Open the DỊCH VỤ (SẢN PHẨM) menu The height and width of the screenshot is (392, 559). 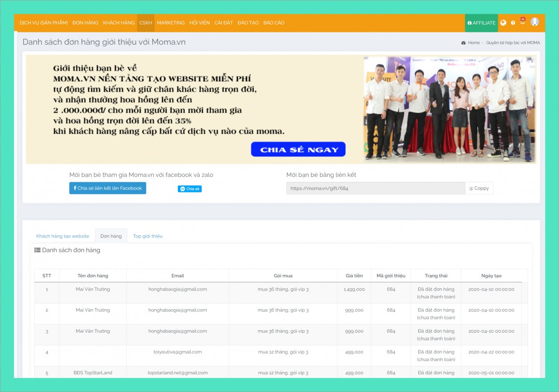pos(44,23)
